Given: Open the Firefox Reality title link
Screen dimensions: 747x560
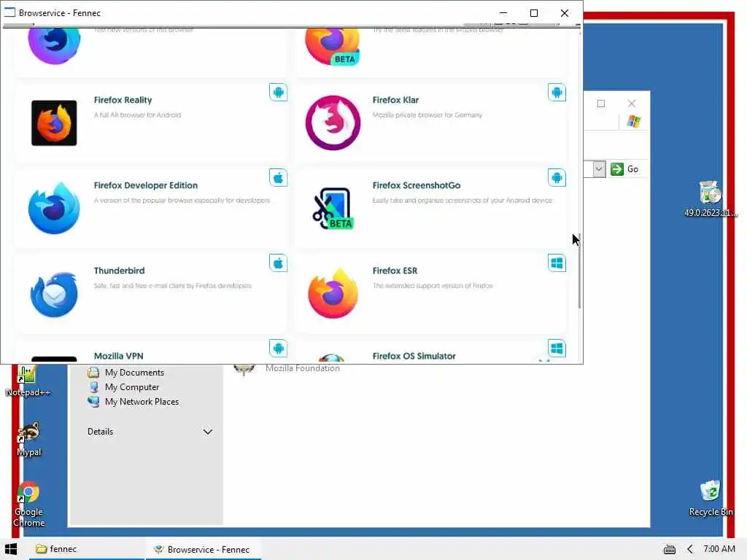Looking at the screenshot, I should click(x=123, y=100).
